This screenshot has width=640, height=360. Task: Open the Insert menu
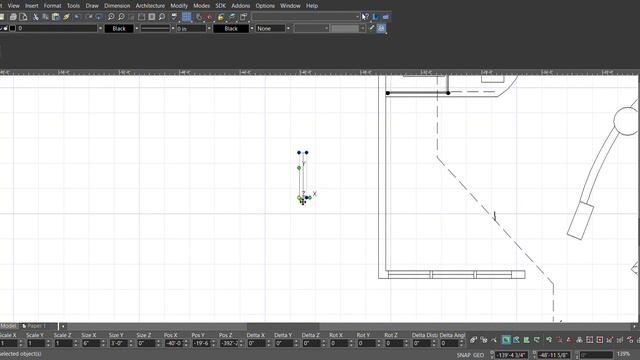(x=31, y=6)
